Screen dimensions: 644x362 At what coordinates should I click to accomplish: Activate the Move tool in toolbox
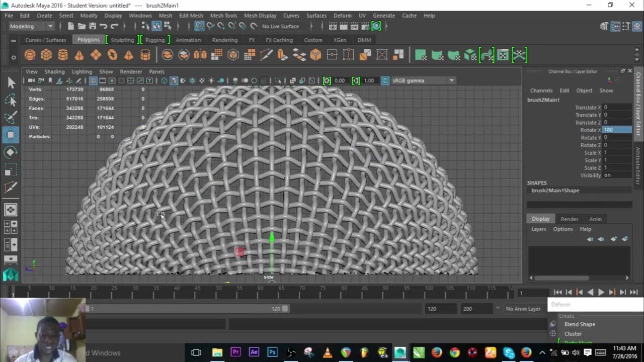11,135
